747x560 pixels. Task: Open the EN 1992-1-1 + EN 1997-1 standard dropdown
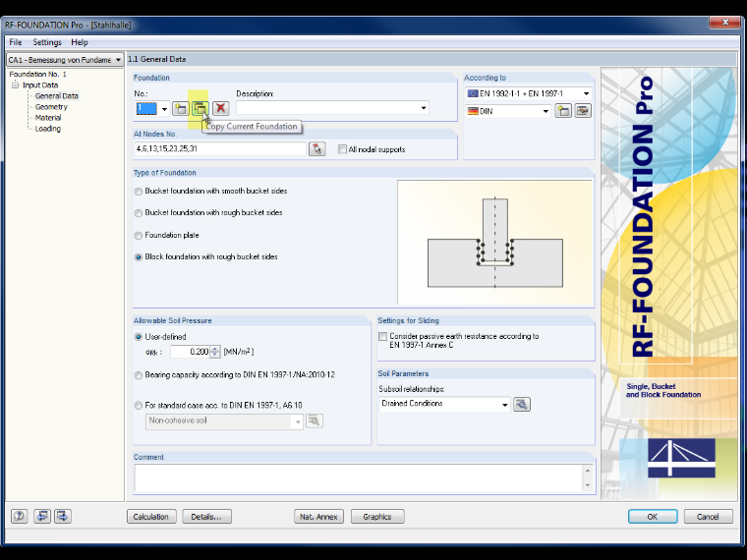586,93
